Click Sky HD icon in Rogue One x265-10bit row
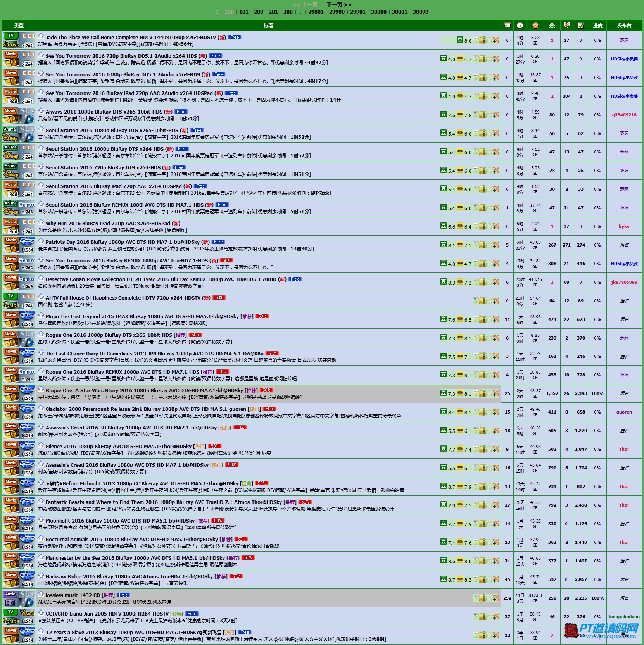 pos(27,338)
